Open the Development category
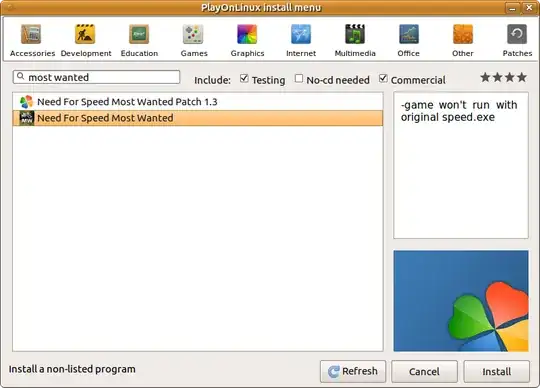540x388 pixels. coord(86,41)
